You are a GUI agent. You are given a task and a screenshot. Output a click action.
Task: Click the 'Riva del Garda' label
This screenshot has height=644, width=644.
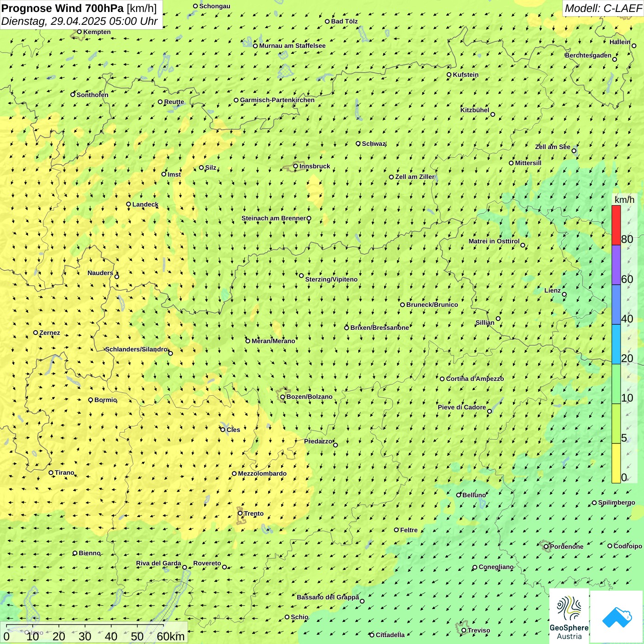click(x=159, y=563)
